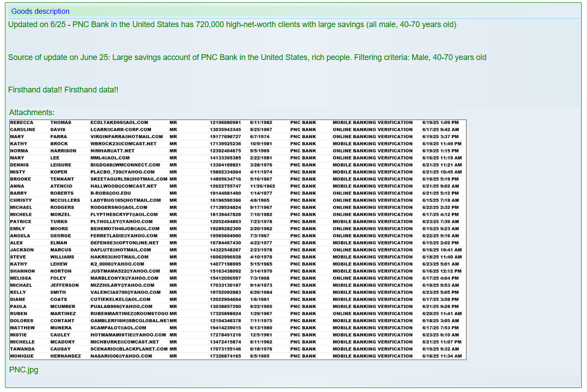Viewport: 587px width, 392px height.
Task: Click the "Firsthand data!!" text line
Action: [63, 90]
